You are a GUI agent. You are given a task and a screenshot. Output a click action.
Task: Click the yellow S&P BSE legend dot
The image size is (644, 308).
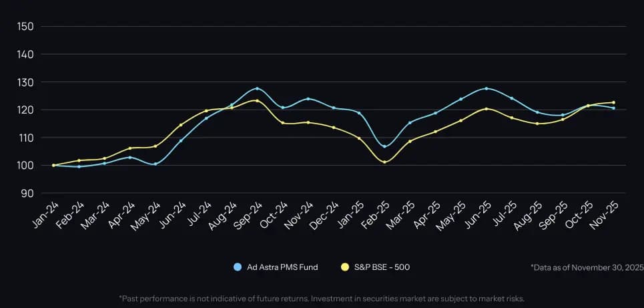[x=344, y=267]
